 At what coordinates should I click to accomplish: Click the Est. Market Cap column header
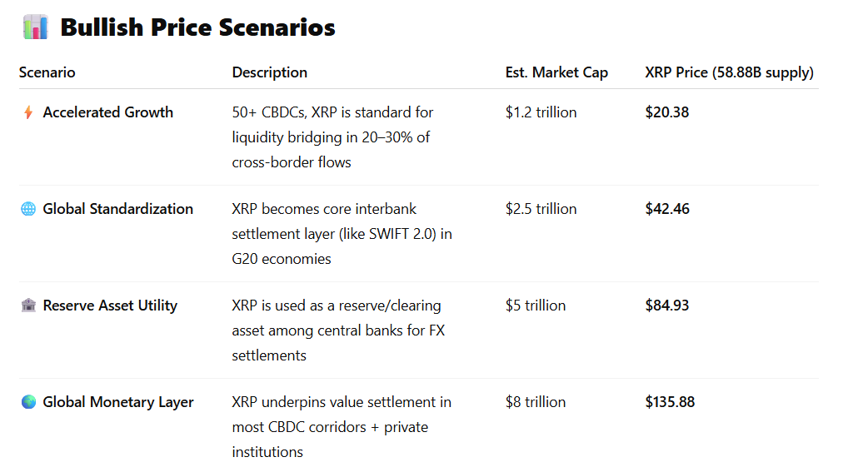pyautogui.click(x=556, y=72)
